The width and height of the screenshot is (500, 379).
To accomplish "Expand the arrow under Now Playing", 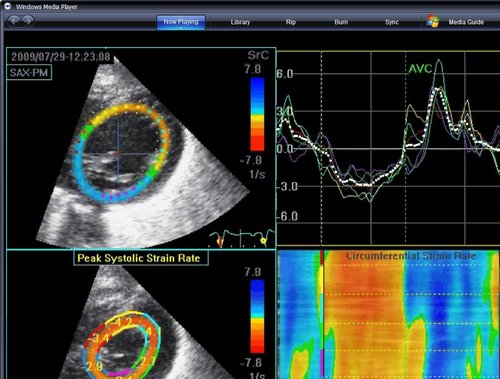I will (181, 28).
